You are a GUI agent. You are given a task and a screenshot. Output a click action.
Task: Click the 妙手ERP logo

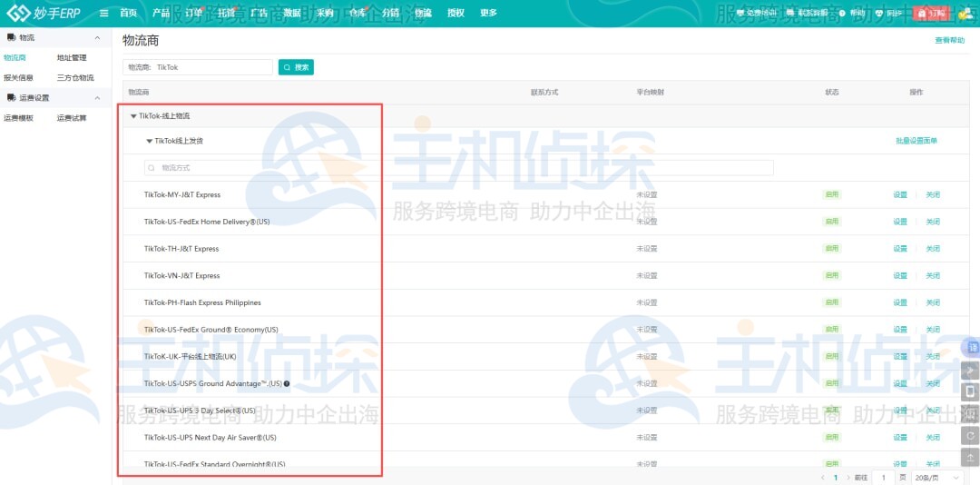[x=45, y=13]
